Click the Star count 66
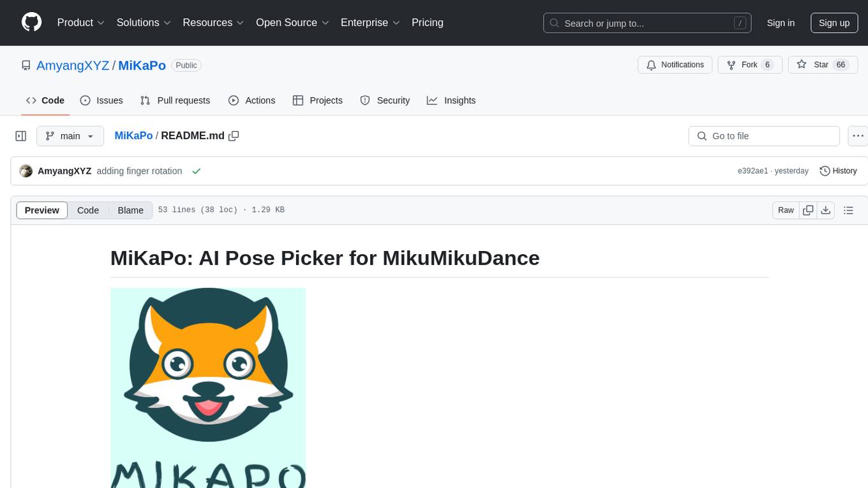Image resolution: width=868 pixels, height=488 pixels. click(841, 65)
